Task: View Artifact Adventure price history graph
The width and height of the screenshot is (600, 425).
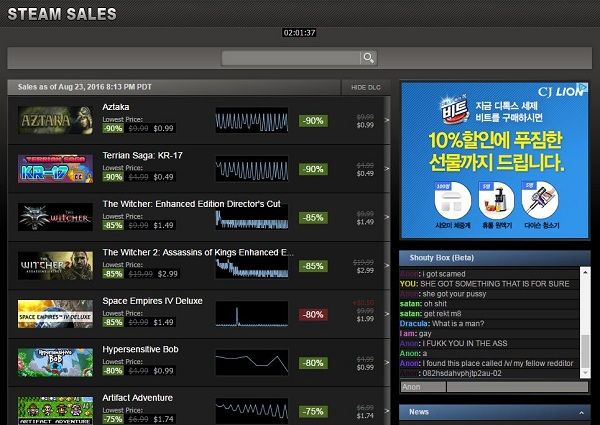Action: tap(252, 411)
